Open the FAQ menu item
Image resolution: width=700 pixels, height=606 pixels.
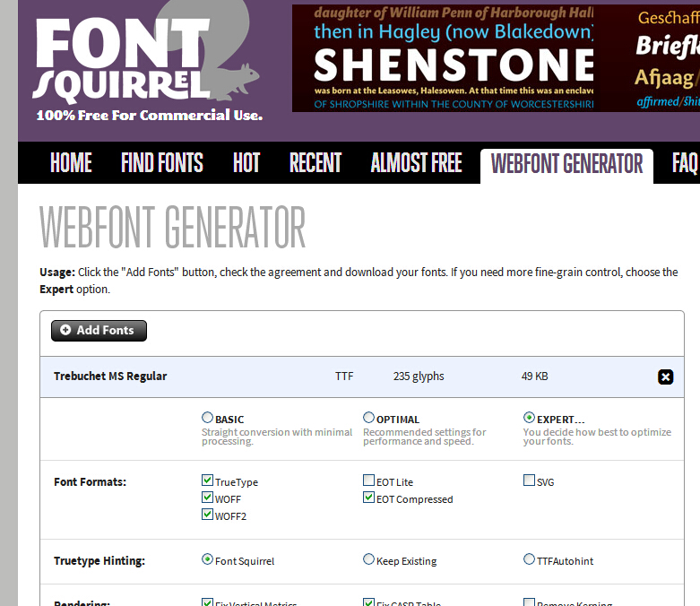pyautogui.click(x=686, y=162)
